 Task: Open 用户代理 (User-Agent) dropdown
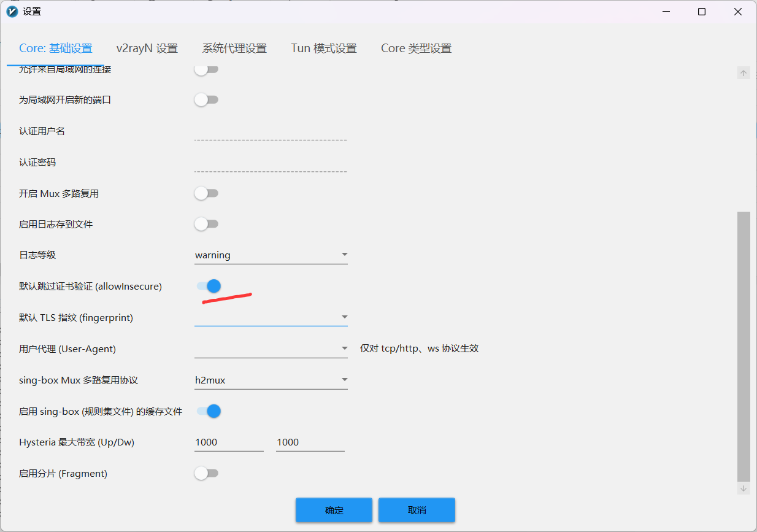point(271,349)
